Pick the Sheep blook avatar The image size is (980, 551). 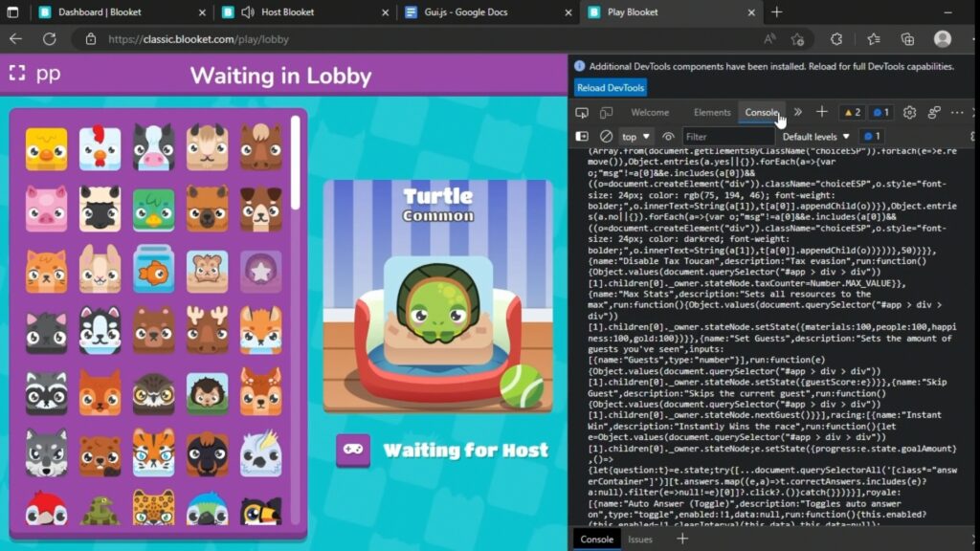[x=100, y=209]
